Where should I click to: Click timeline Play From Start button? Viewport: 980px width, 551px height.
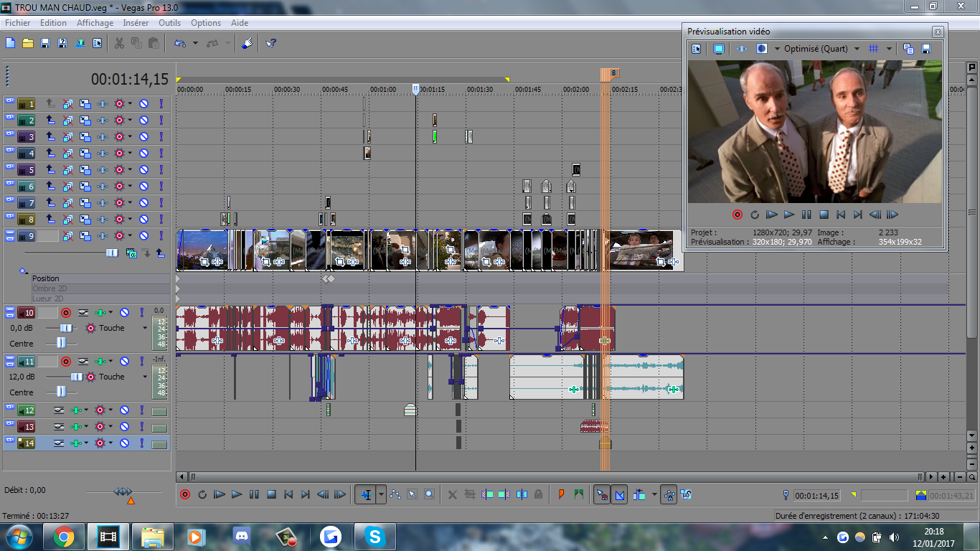coord(220,494)
